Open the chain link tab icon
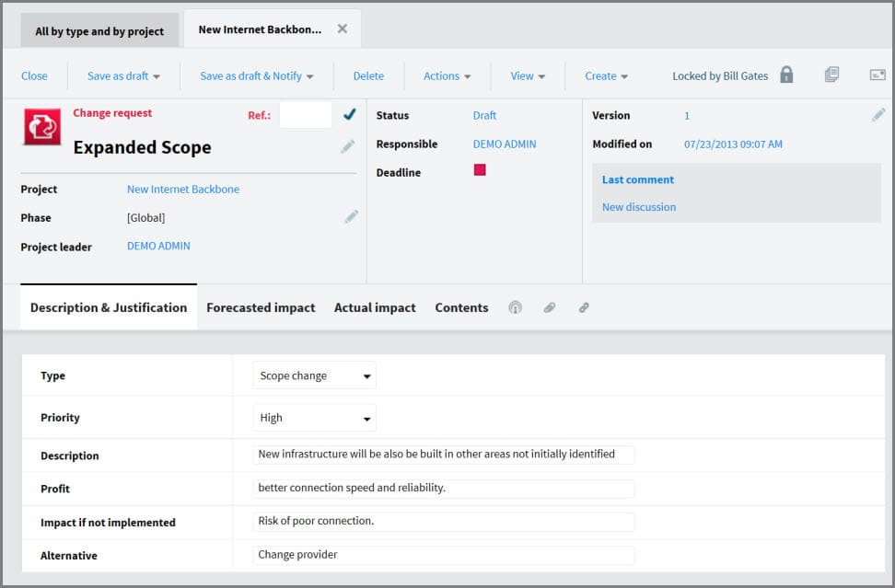 click(584, 307)
